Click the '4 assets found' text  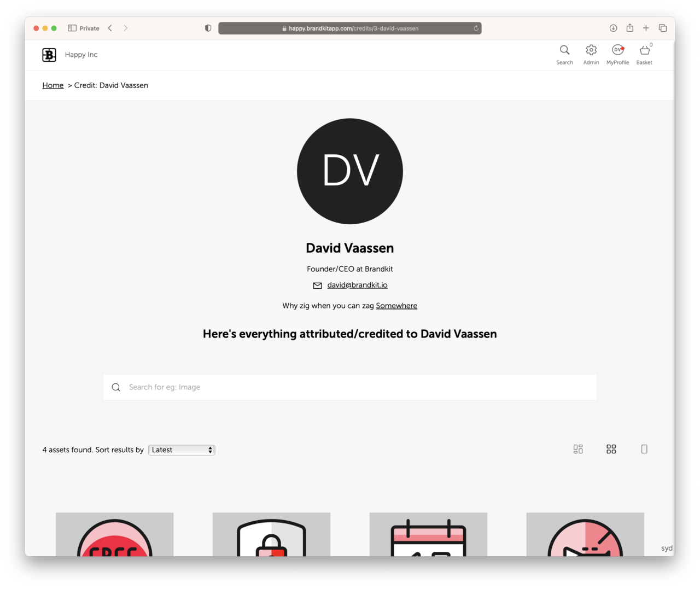pos(67,450)
